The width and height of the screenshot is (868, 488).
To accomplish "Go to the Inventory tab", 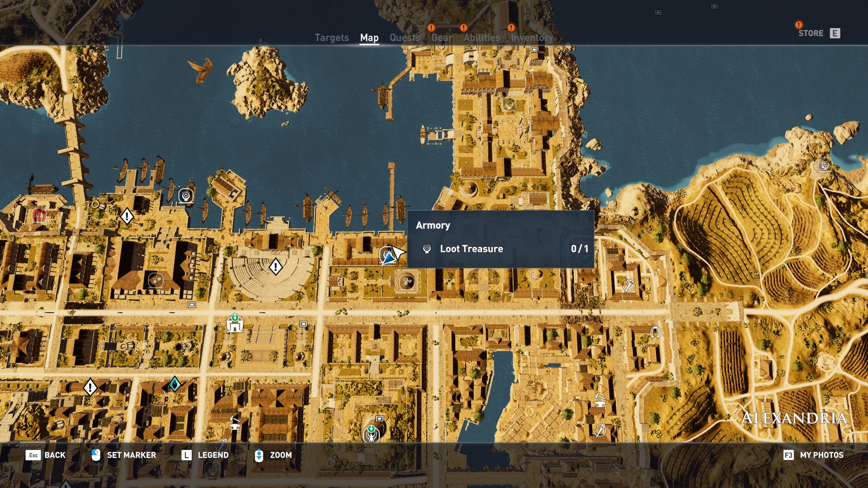I will click(x=532, y=38).
